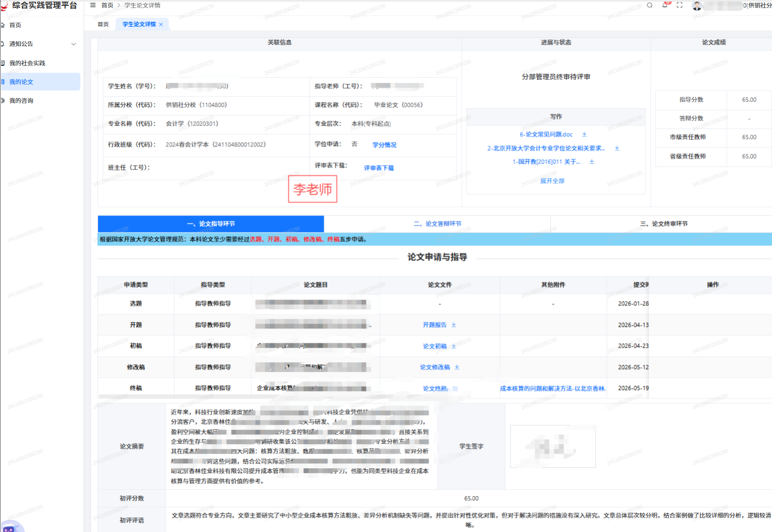Toggle fullscreen mode icon

coord(679,5)
